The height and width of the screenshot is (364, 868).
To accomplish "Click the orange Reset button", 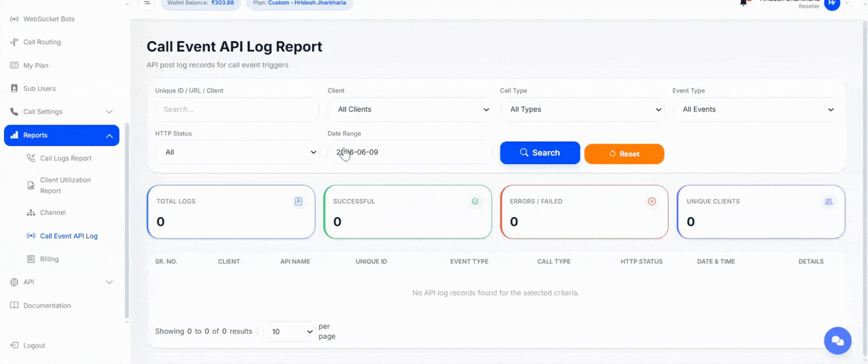I will click(624, 154).
